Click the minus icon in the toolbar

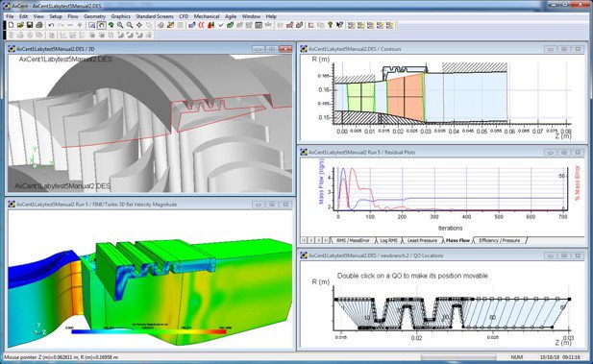pos(70,25)
